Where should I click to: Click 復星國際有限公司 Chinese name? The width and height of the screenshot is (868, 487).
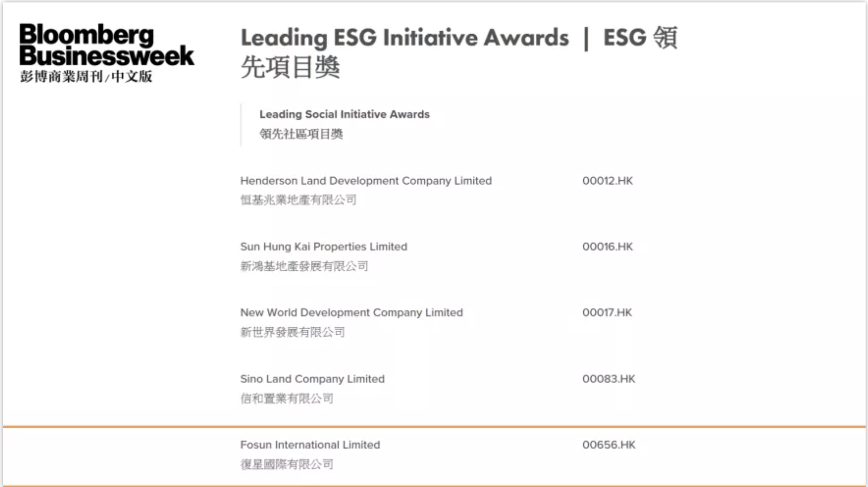coord(287,464)
